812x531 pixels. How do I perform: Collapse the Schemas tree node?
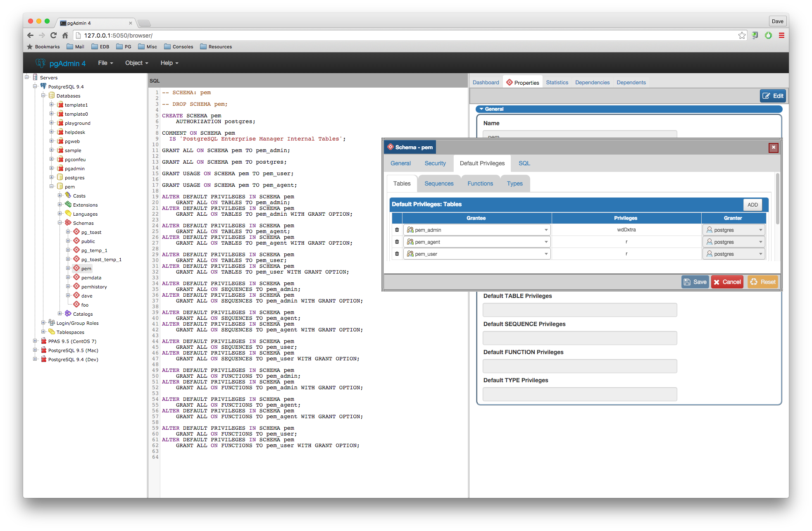point(60,223)
